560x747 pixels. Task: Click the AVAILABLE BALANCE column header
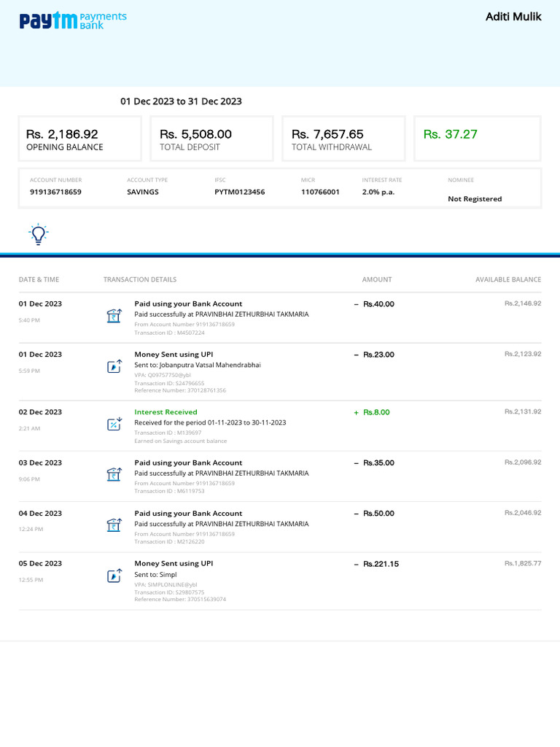pos(508,279)
